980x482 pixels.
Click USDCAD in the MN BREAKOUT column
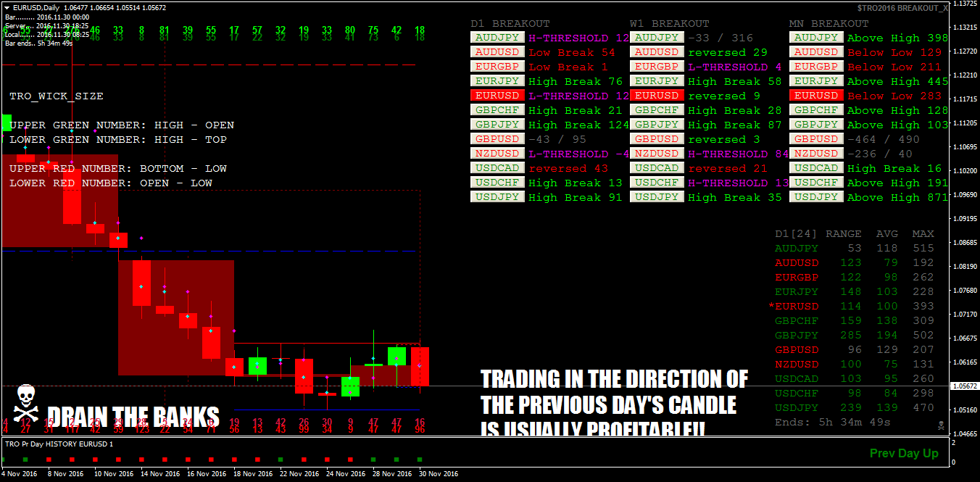815,167
